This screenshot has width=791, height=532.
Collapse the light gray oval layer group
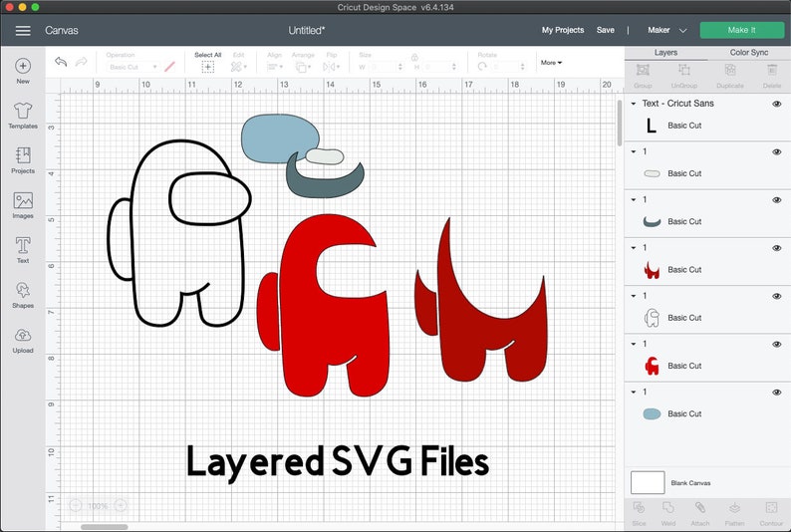[x=634, y=151]
